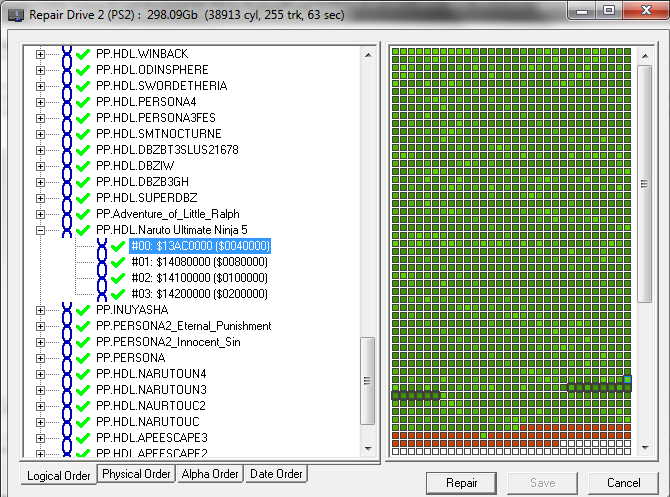Click the checkmark icon beside PP.HDL.PERSONA3FES
Image resolution: width=670 pixels, height=497 pixels.
click(x=82, y=118)
